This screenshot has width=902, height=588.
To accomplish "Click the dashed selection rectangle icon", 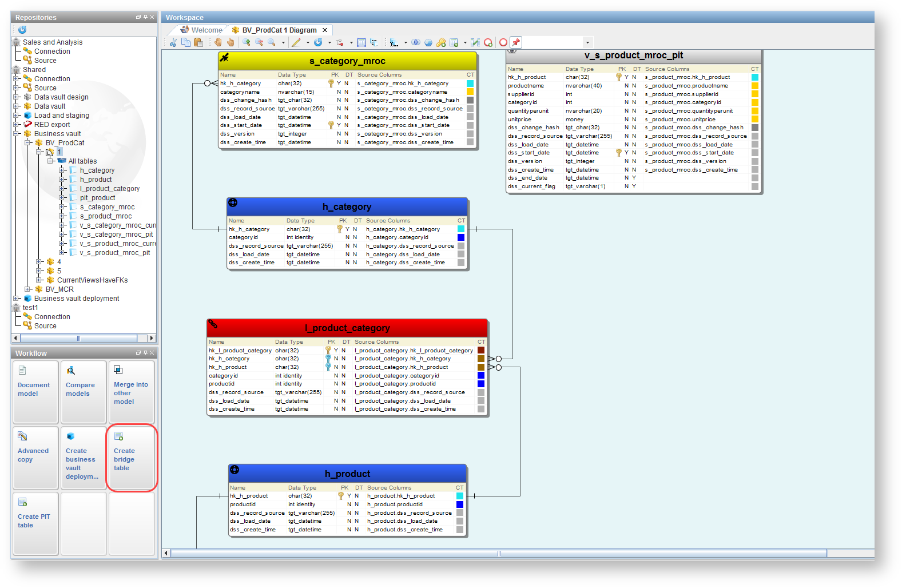I will (x=374, y=42).
